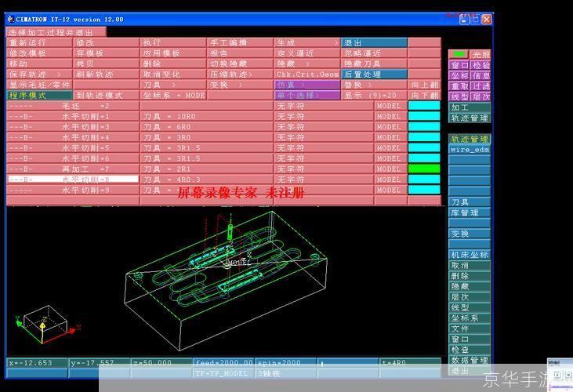Image resolution: width=573 pixels, height=392 pixels.
Task: Click the purple 信息 info button
Action: click(x=481, y=75)
